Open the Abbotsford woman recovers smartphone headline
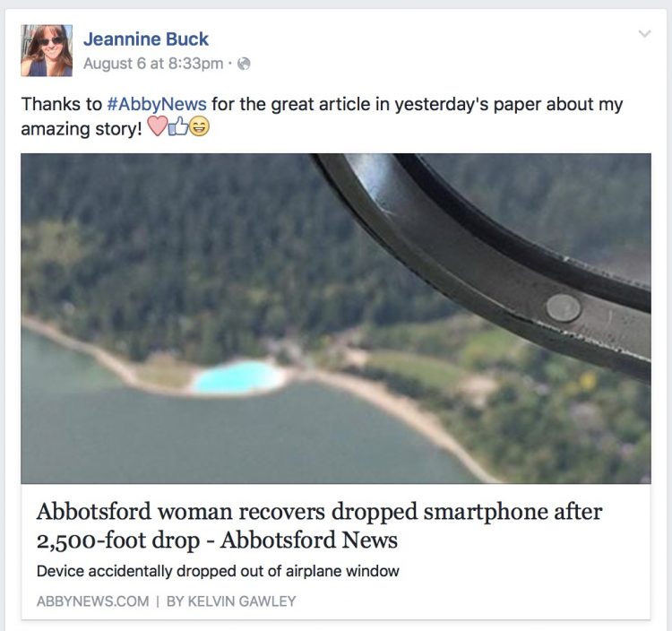672x631 pixels. point(319,525)
